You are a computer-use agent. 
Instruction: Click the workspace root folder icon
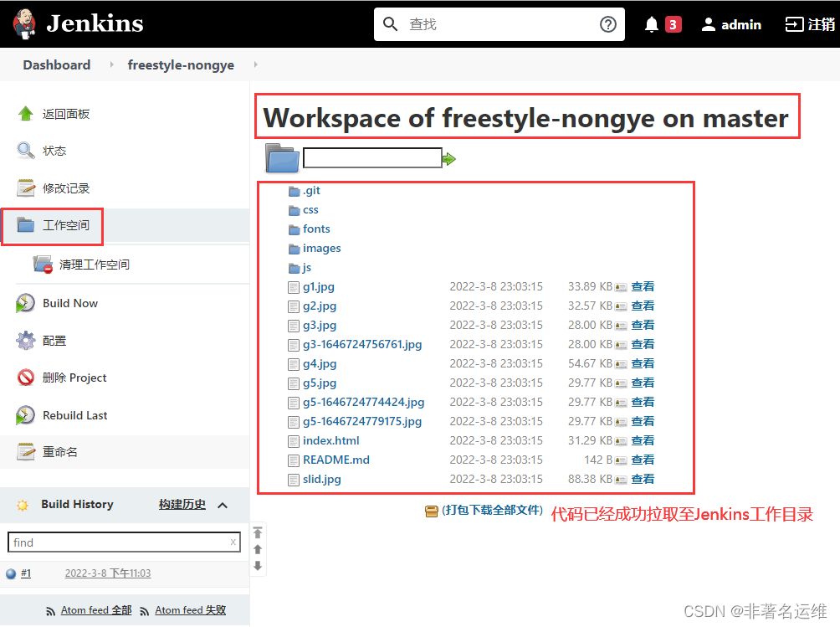tap(282, 158)
